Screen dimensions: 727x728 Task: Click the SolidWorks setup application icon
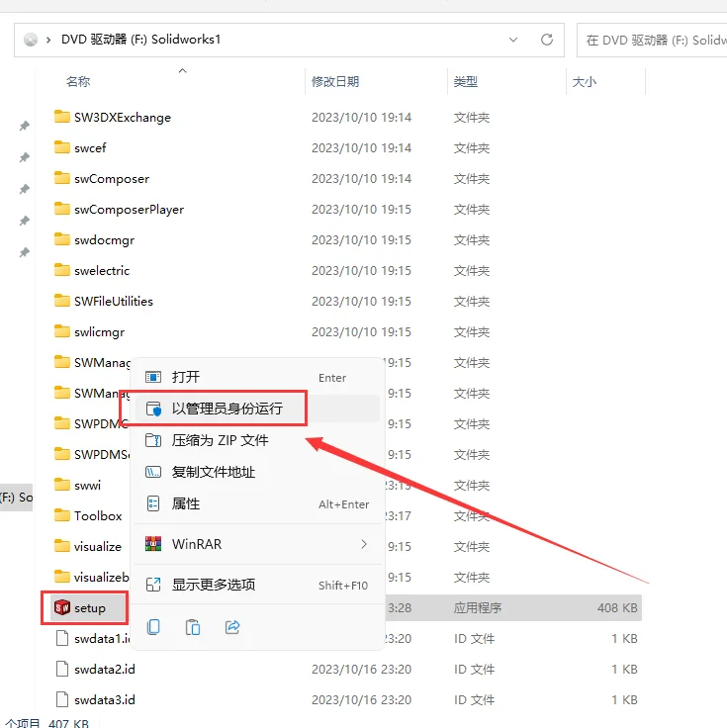tap(62, 607)
